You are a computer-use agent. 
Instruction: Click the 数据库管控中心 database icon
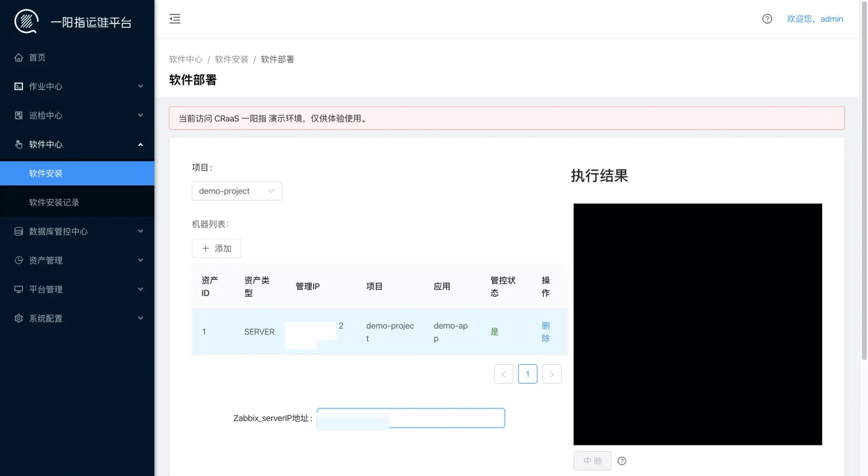[x=19, y=231]
